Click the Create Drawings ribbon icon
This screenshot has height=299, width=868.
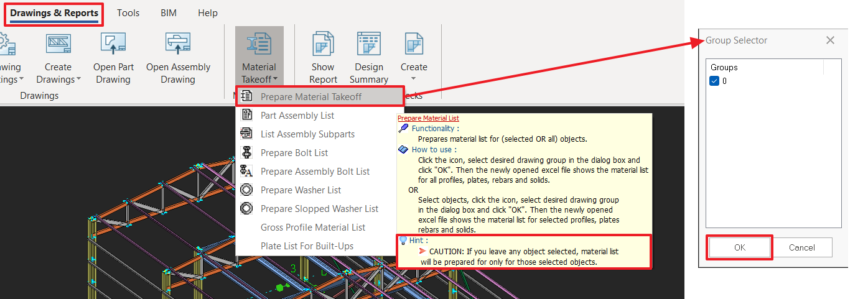(x=58, y=44)
